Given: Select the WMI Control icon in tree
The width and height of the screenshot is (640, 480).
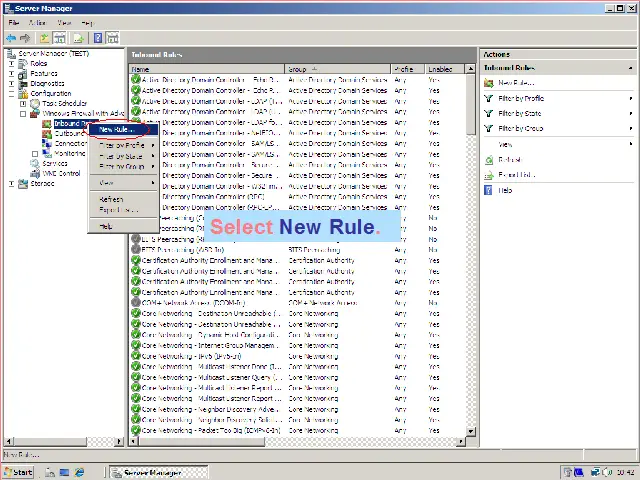Looking at the screenshot, I should tap(35, 173).
